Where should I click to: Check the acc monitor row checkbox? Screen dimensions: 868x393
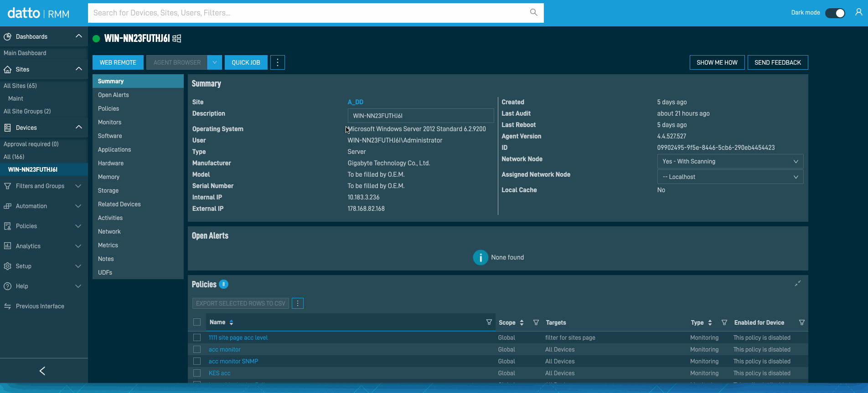click(x=197, y=349)
